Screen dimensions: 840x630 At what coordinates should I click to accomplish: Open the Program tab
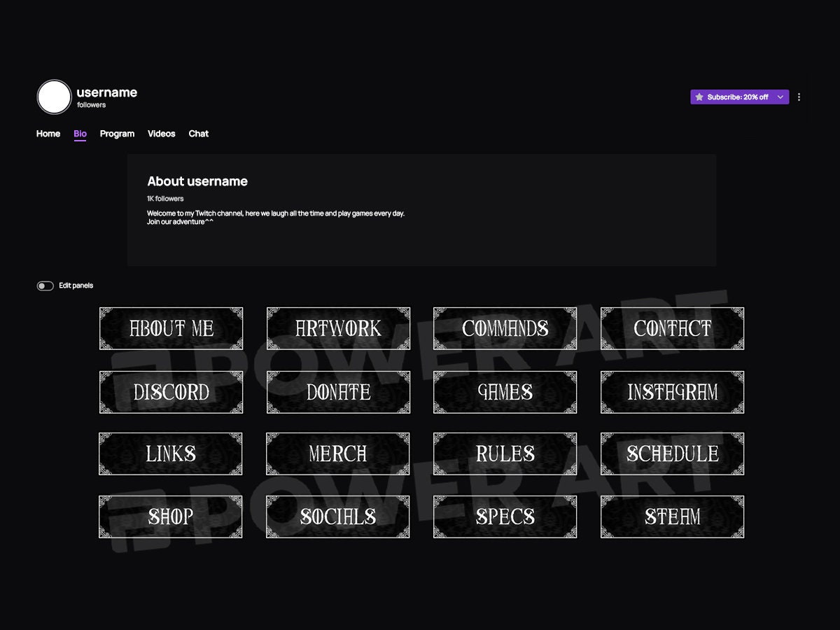point(117,134)
